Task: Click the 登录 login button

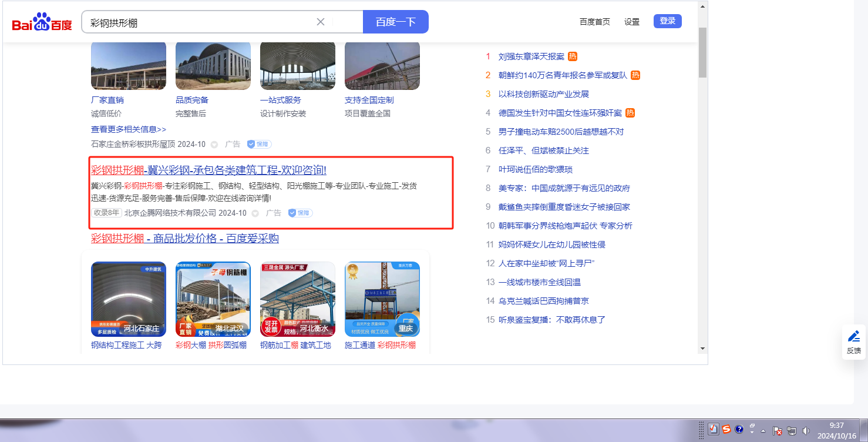Action: 668,21
